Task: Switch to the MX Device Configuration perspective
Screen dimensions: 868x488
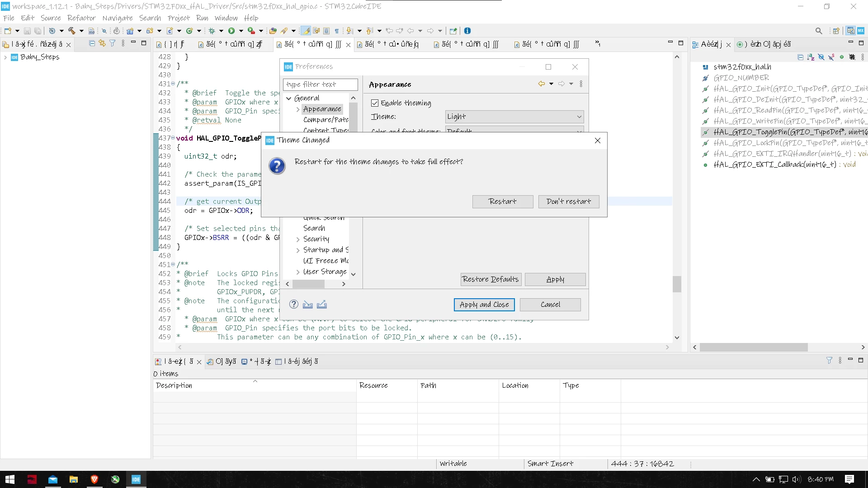Action: click(861, 31)
